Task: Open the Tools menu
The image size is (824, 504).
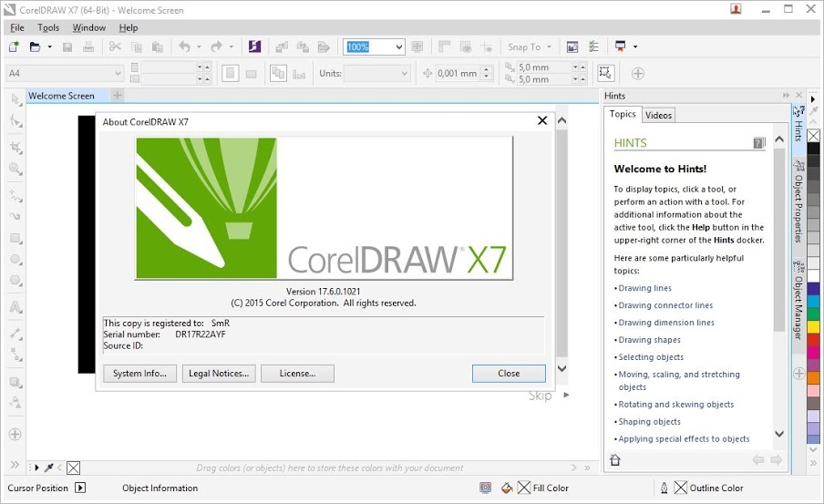Action: click(48, 28)
